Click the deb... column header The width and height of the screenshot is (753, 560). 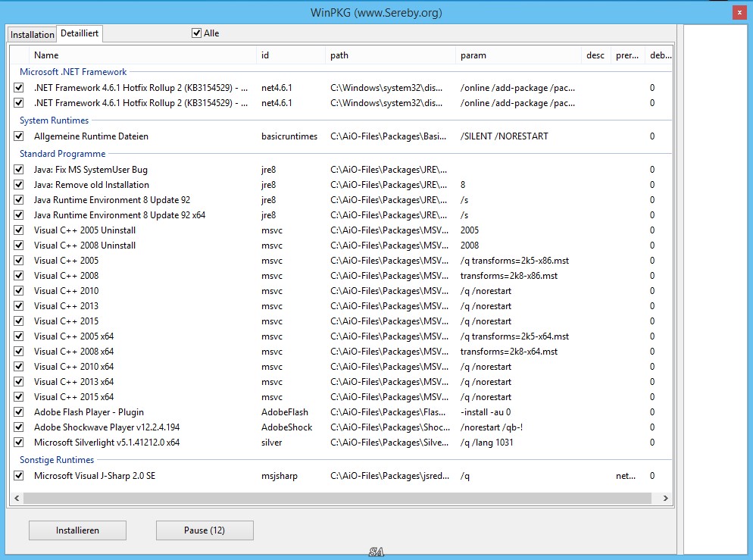[658, 55]
